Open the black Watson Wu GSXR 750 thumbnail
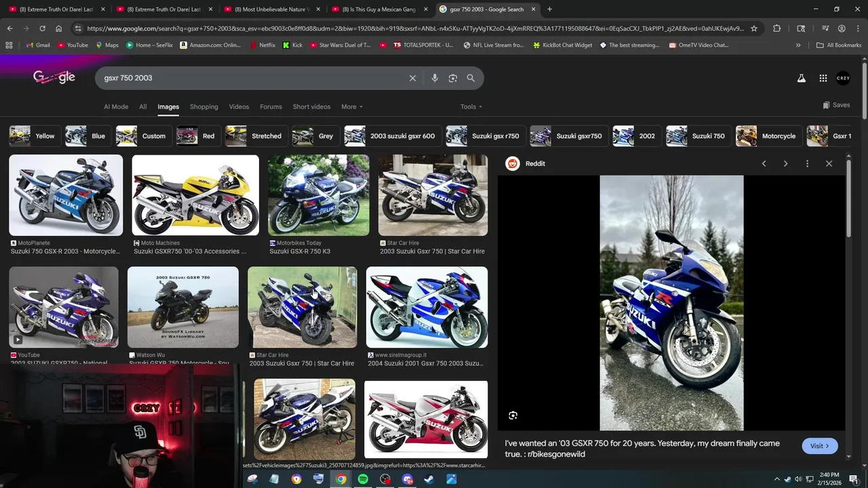The width and height of the screenshot is (868, 488). (x=183, y=307)
